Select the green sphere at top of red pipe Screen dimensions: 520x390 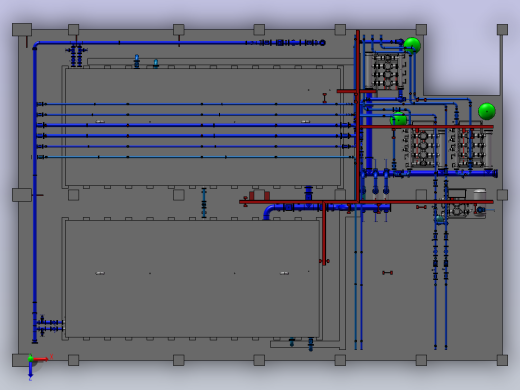click(412, 46)
